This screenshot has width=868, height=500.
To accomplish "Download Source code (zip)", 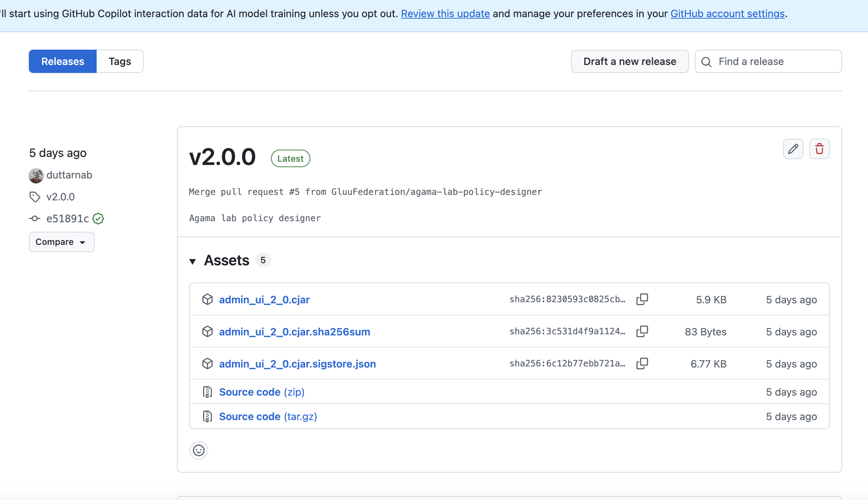I will 261,392.
